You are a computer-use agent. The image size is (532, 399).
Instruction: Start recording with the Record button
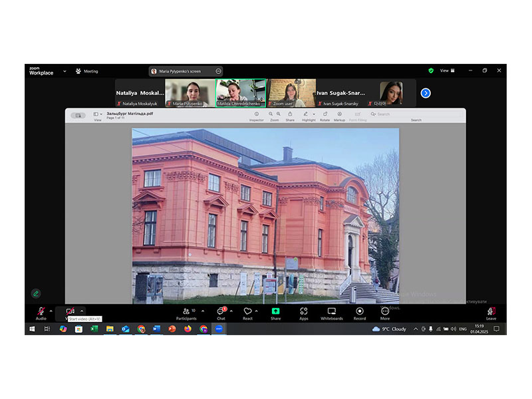point(360,313)
